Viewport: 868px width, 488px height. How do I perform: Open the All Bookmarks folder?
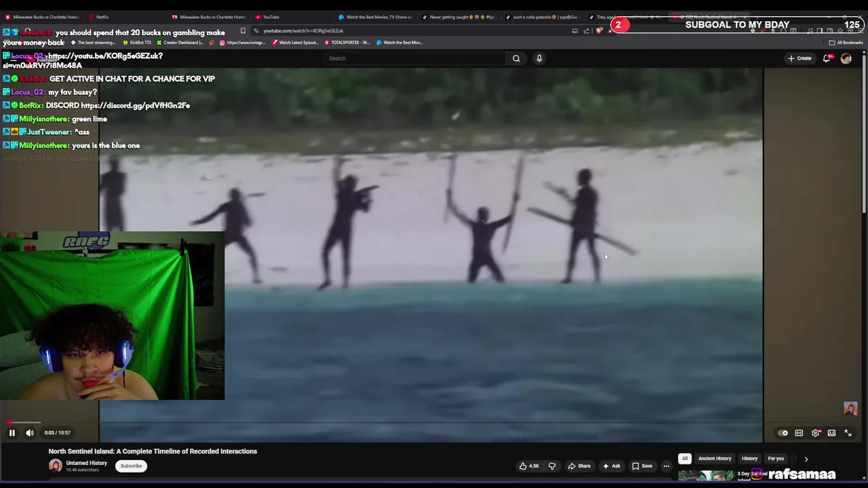pos(846,43)
